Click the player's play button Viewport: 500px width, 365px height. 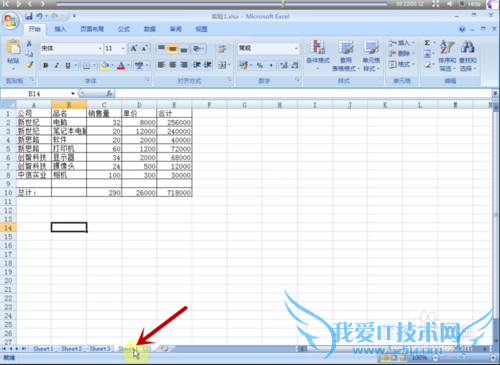19,4
